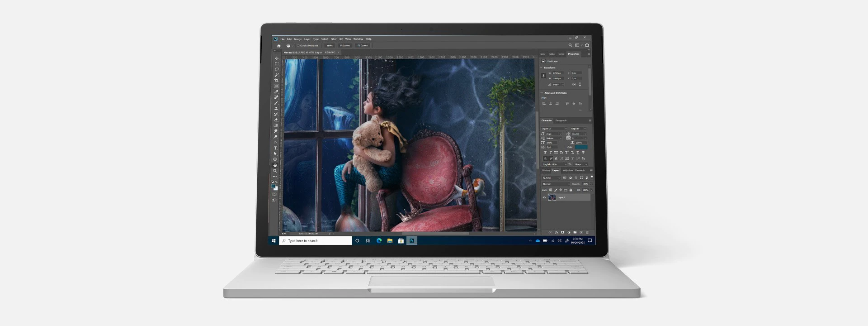The width and height of the screenshot is (868, 326).
Task: Toggle lock all on the layer
Action: [x=571, y=190]
